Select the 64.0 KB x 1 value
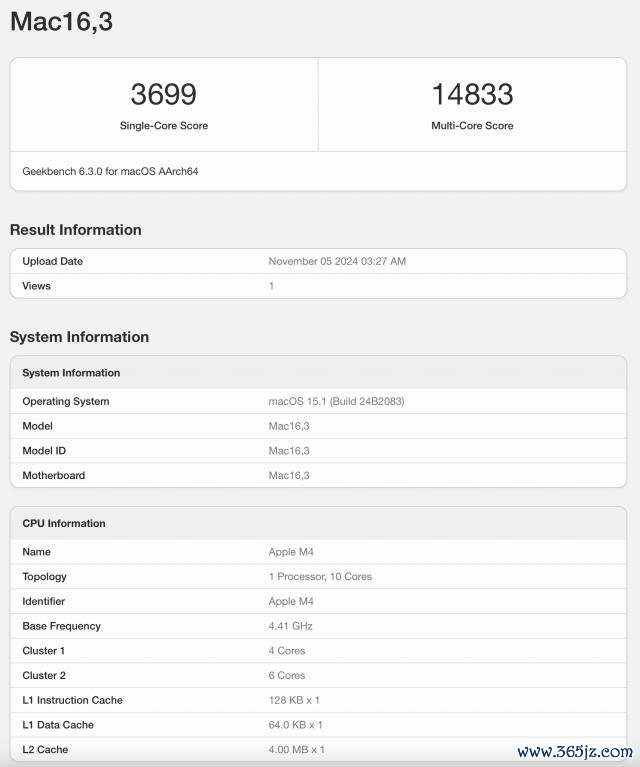The width and height of the screenshot is (640, 767). pos(296,725)
